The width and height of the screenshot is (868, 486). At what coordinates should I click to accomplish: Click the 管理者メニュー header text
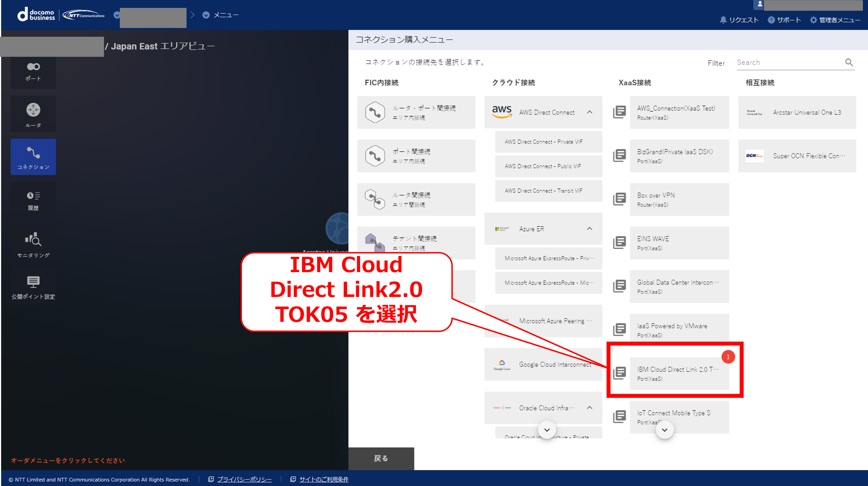point(840,20)
